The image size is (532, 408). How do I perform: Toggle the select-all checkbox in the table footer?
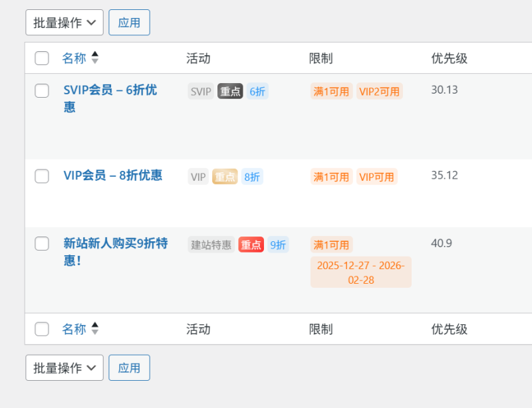(42, 329)
